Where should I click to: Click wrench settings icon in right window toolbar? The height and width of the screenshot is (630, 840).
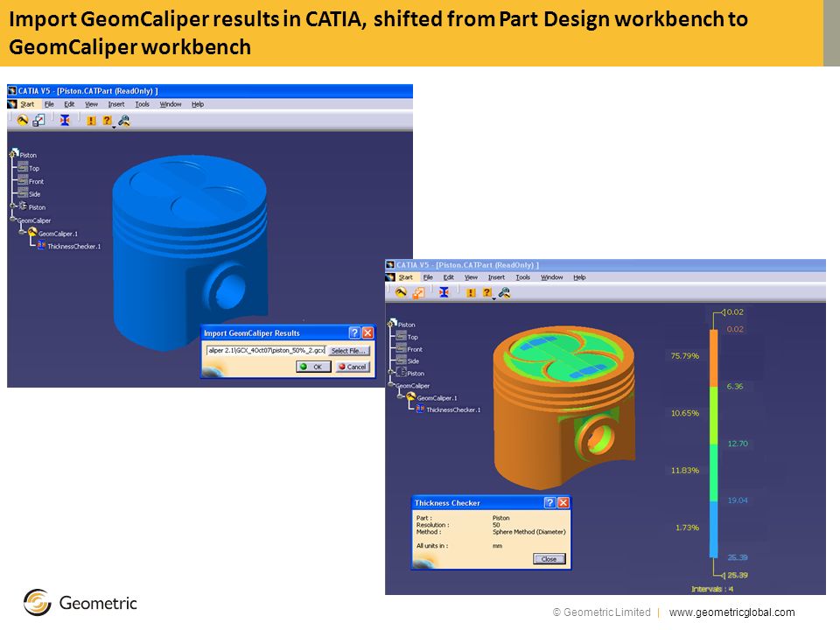(504, 292)
